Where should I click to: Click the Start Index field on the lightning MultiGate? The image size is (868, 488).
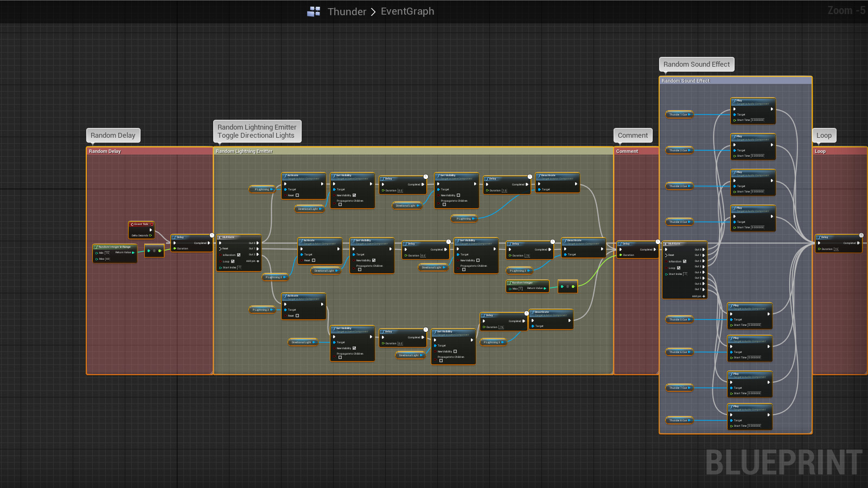[x=239, y=267]
